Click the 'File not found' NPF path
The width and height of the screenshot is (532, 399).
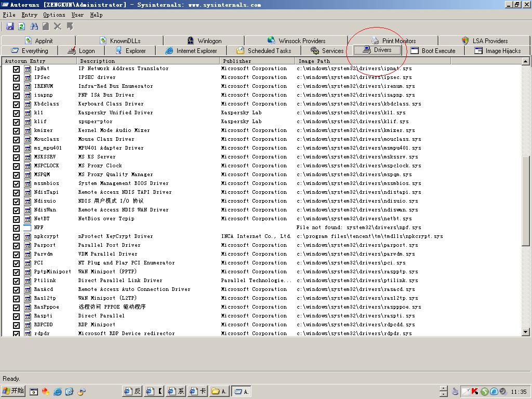click(358, 228)
